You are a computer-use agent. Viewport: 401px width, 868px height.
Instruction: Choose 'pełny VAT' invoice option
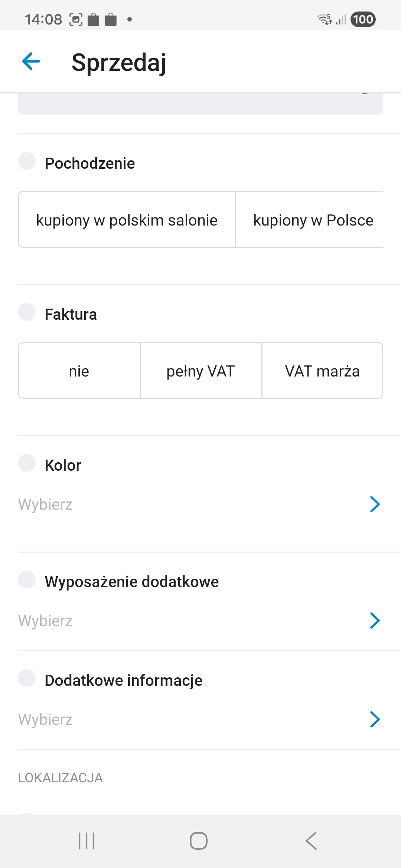click(201, 371)
